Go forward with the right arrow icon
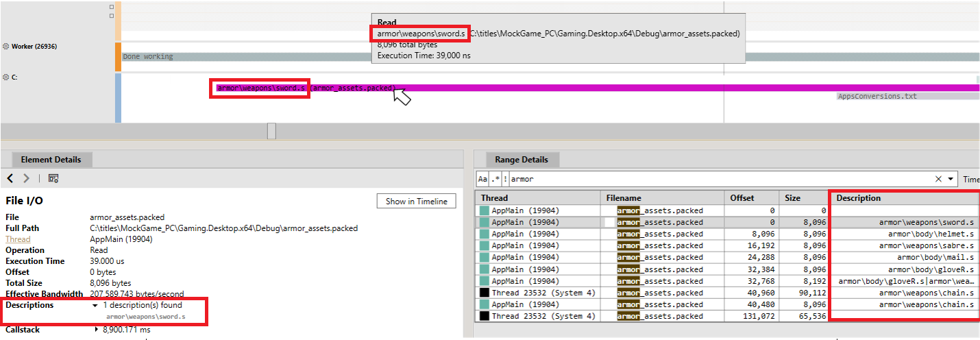 pyautogui.click(x=26, y=178)
